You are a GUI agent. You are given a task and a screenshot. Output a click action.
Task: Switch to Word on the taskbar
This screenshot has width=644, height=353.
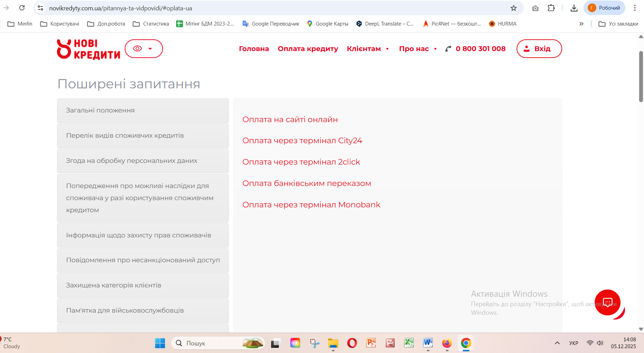tap(428, 343)
